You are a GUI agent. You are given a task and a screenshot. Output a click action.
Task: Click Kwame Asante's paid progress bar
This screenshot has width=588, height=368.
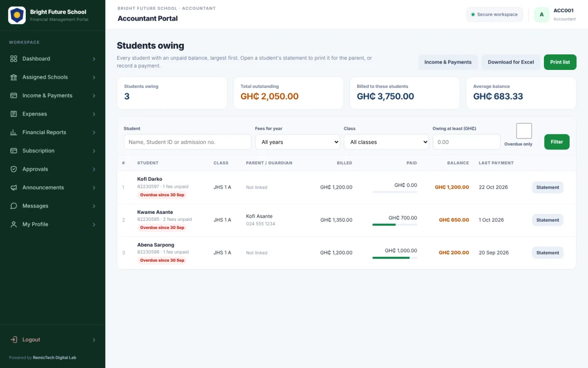pyautogui.click(x=395, y=224)
